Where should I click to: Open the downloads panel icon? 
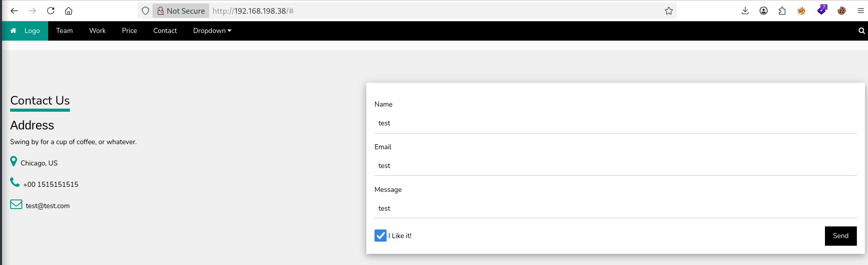coord(745,11)
